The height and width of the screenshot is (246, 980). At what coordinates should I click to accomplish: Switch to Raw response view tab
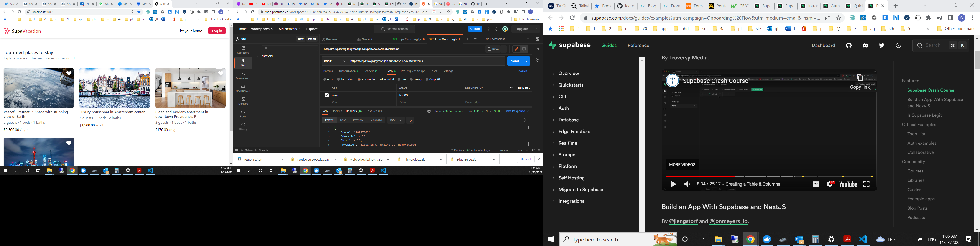point(343,120)
